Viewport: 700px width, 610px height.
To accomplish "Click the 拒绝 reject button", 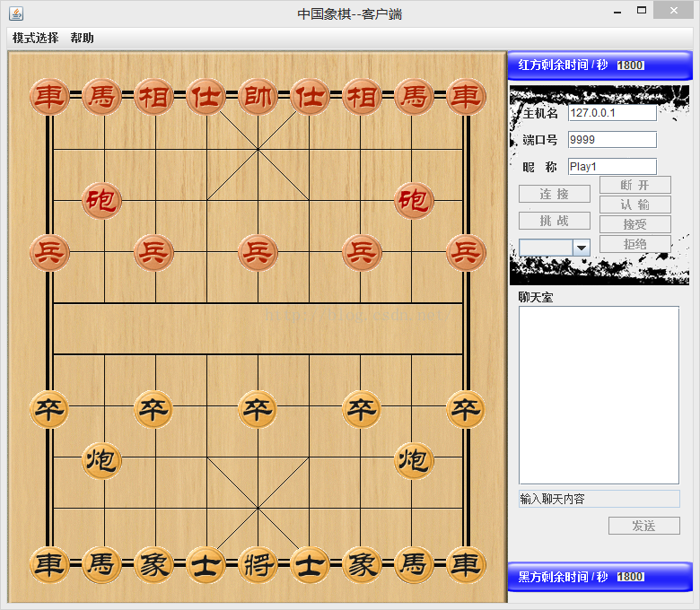I will point(634,244).
